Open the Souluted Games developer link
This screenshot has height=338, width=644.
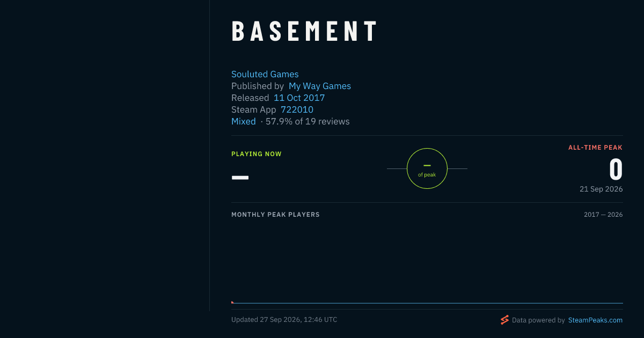click(x=265, y=74)
